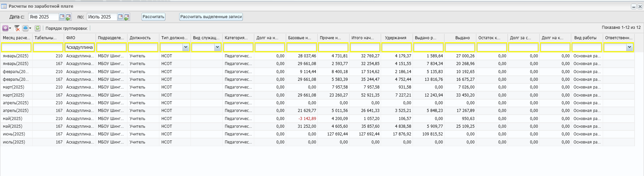Click the Подразделение filter field
This screenshot has height=176, width=644.
point(111,48)
